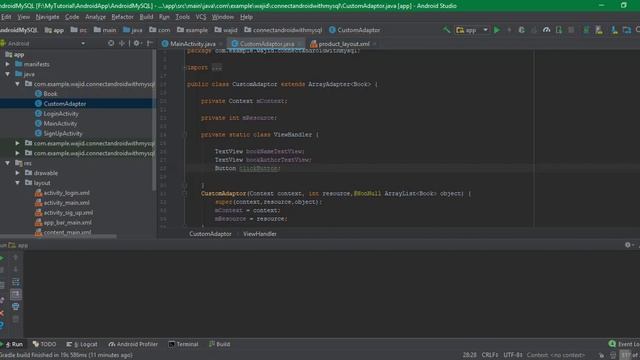Open the Analyze menu
The image size is (640, 360).
[95, 17]
